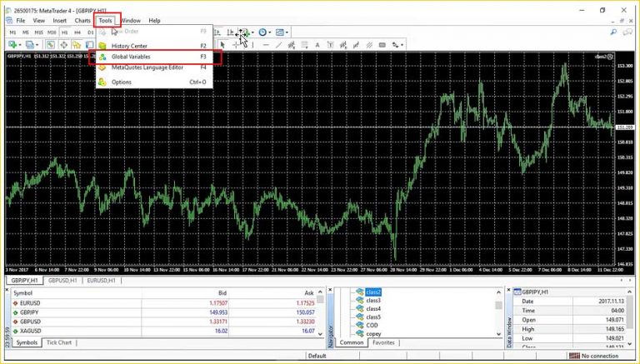Expand the Profiles dropdown arrow
This screenshot has height=364, width=640.
click(x=37, y=45)
